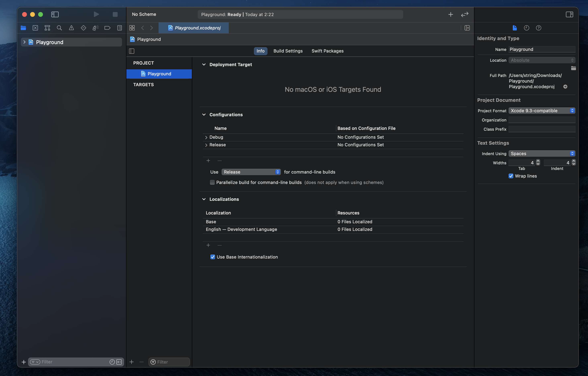Open the Find navigator magnifier icon

point(59,28)
